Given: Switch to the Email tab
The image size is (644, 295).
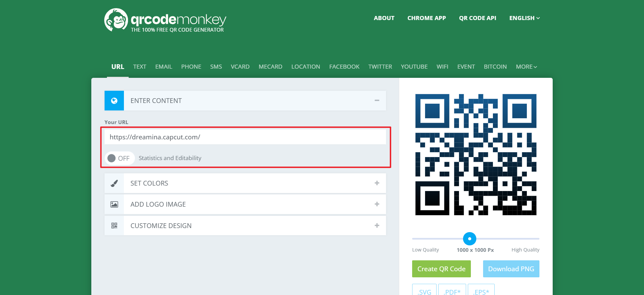Looking at the screenshot, I should tap(164, 67).
